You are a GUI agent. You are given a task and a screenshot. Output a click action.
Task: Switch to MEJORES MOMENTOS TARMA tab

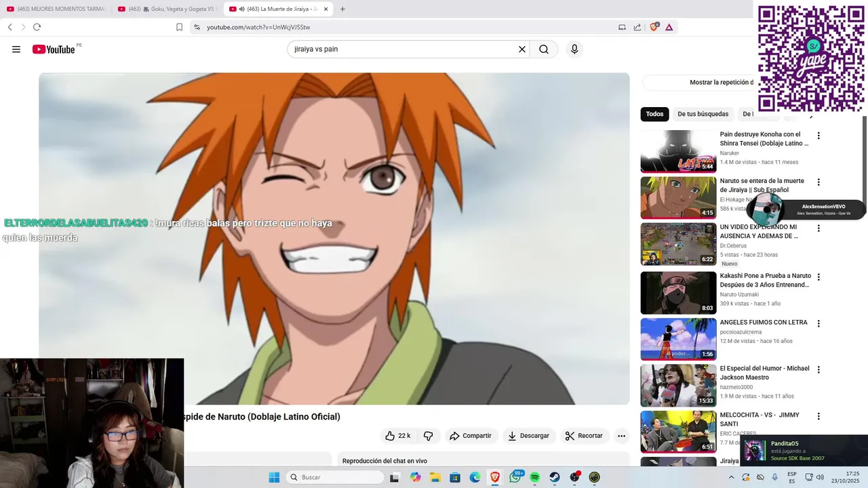(56, 9)
